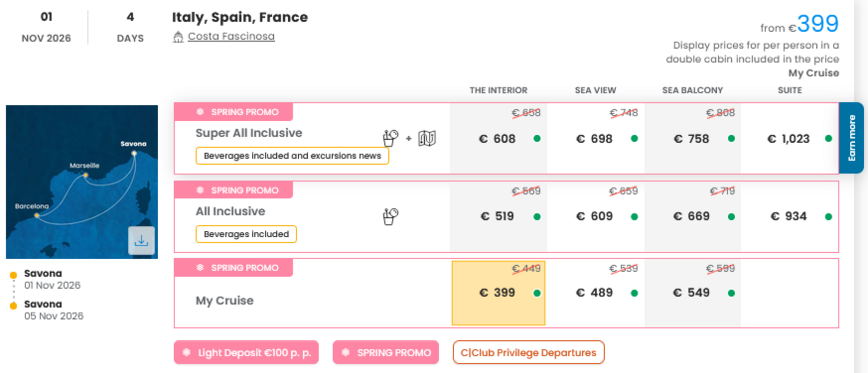Expand the Earn more side tab
Screen dimensions: 868x373
coord(851,138)
